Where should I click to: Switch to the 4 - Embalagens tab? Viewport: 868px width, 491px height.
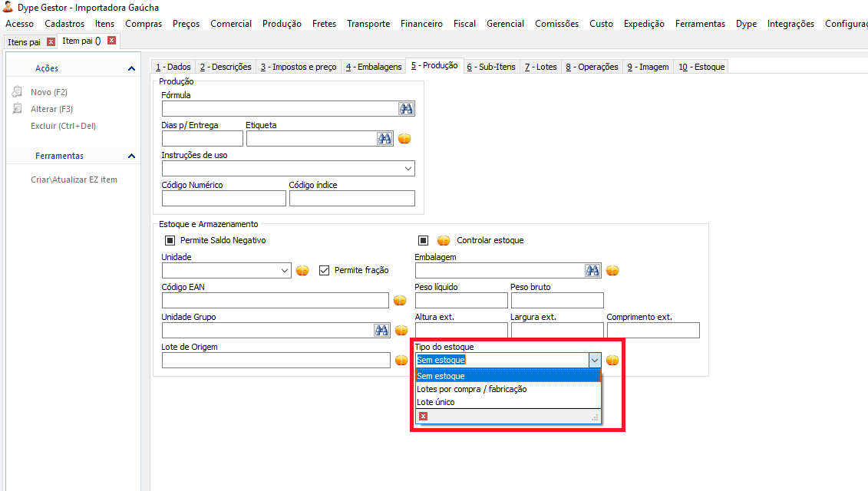point(374,67)
